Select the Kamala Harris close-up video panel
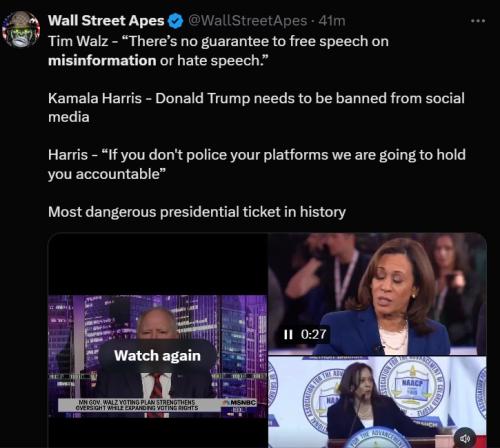The image size is (500, 448). point(377,294)
